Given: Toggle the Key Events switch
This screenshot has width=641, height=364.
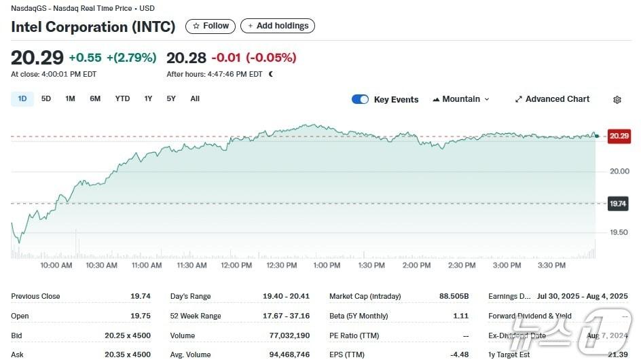Looking at the screenshot, I should [360, 99].
